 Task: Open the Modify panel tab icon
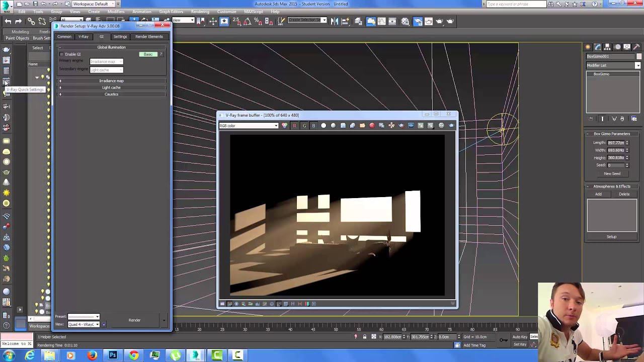pos(598,47)
